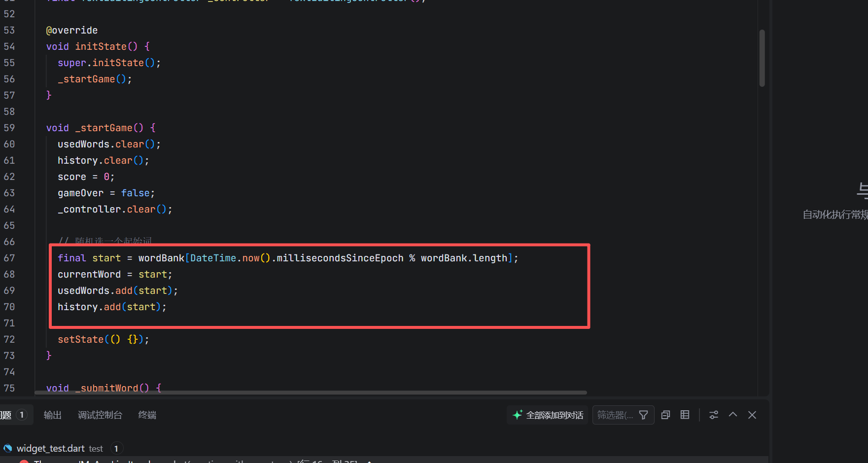Click the @override annotation
868x463 pixels.
tap(72, 30)
